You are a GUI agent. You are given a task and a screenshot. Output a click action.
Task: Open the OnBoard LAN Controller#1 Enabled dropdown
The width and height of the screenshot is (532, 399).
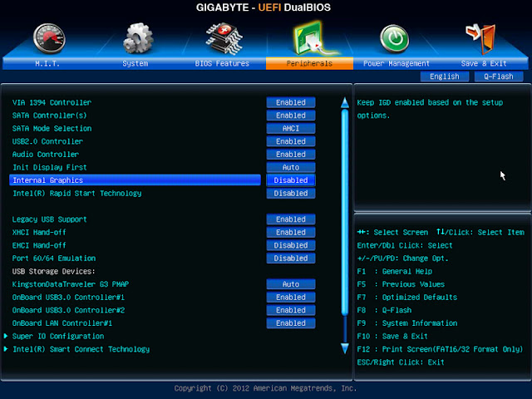coord(291,323)
